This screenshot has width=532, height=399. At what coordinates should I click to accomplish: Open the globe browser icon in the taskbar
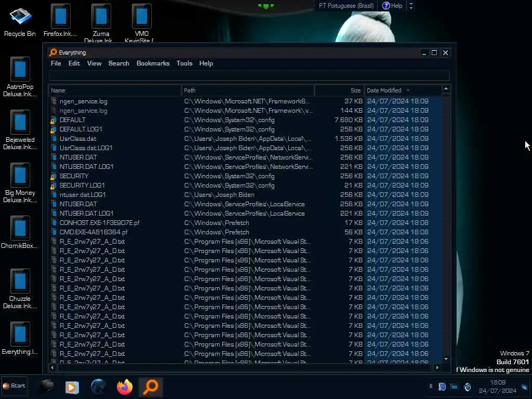(98, 387)
